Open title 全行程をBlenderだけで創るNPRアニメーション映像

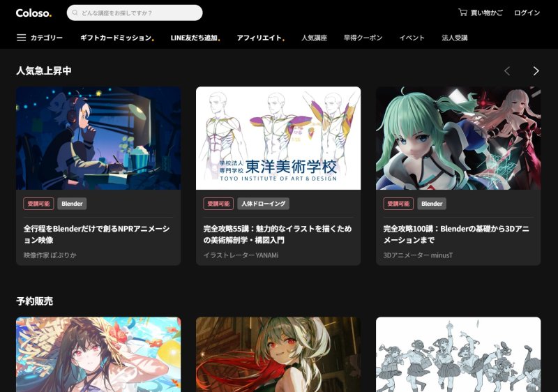click(96, 234)
